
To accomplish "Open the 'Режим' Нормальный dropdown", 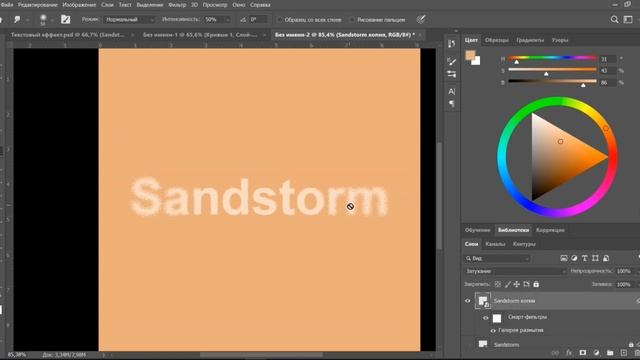I will tap(129, 20).
